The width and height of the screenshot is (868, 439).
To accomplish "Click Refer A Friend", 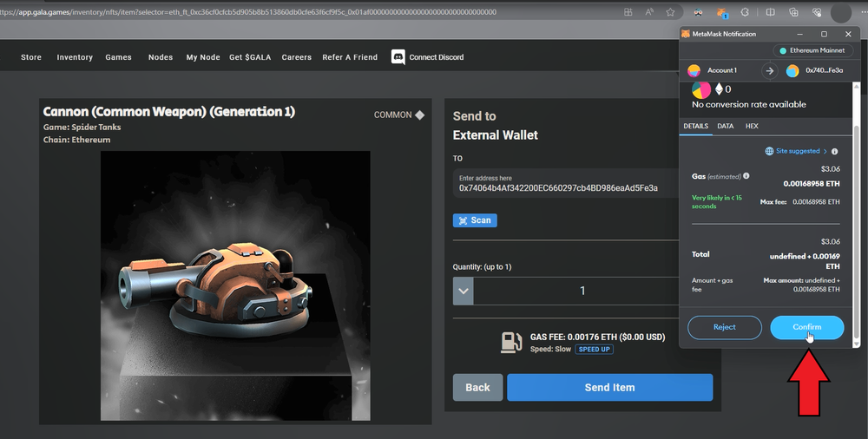I will click(350, 57).
